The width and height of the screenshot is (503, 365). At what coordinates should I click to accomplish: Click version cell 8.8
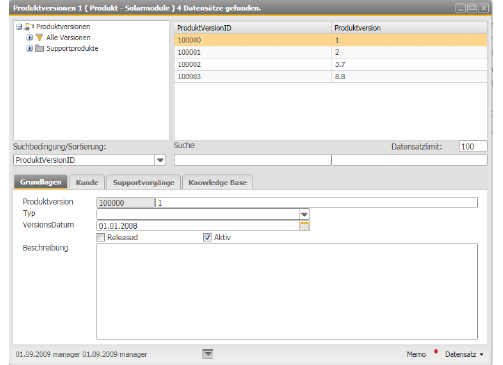point(409,76)
